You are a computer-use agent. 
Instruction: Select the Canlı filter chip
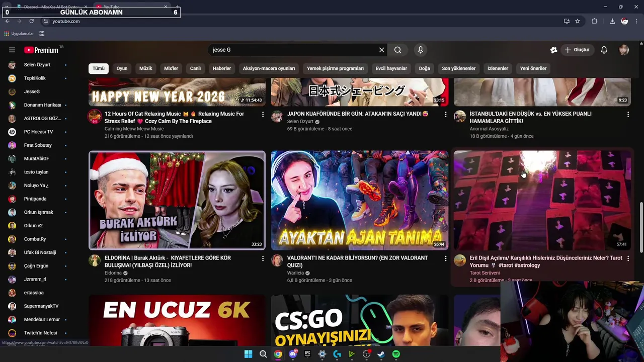click(195, 68)
